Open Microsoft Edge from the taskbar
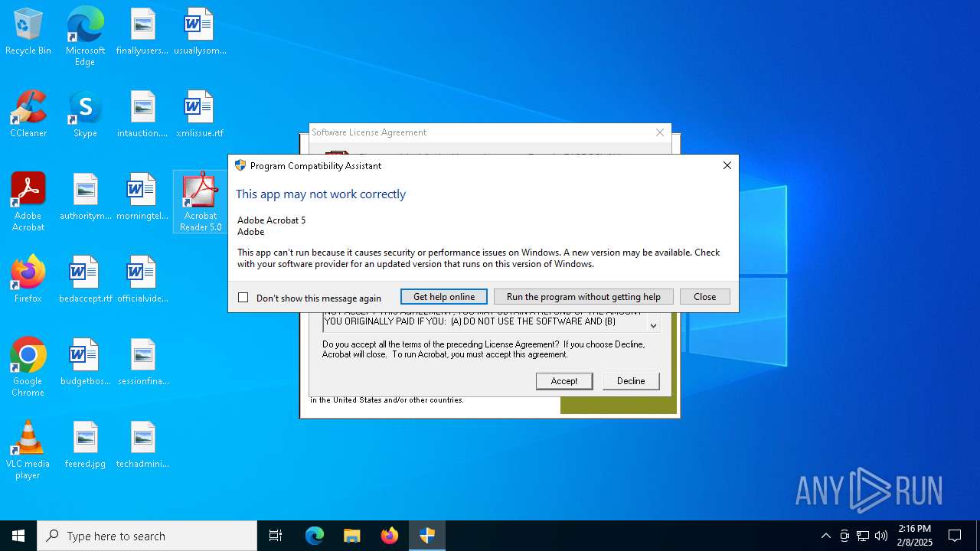 click(315, 536)
